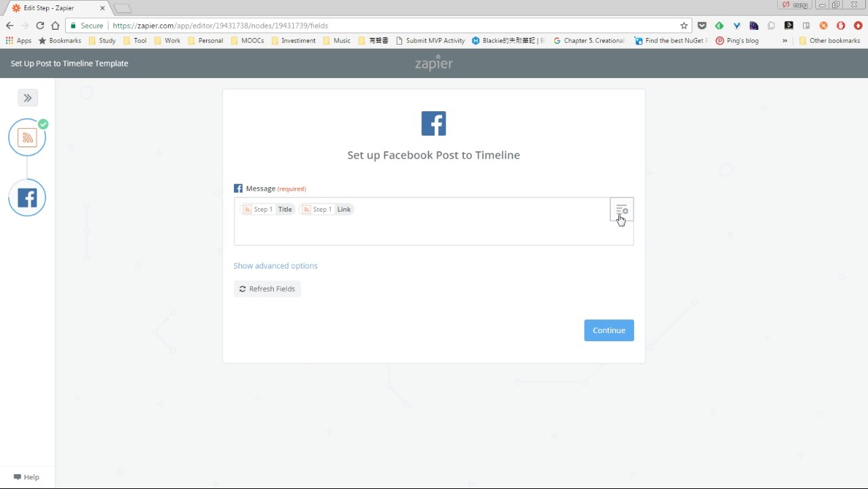Click the orange circular extension icon
This screenshot has height=489, width=868.
[823, 26]
